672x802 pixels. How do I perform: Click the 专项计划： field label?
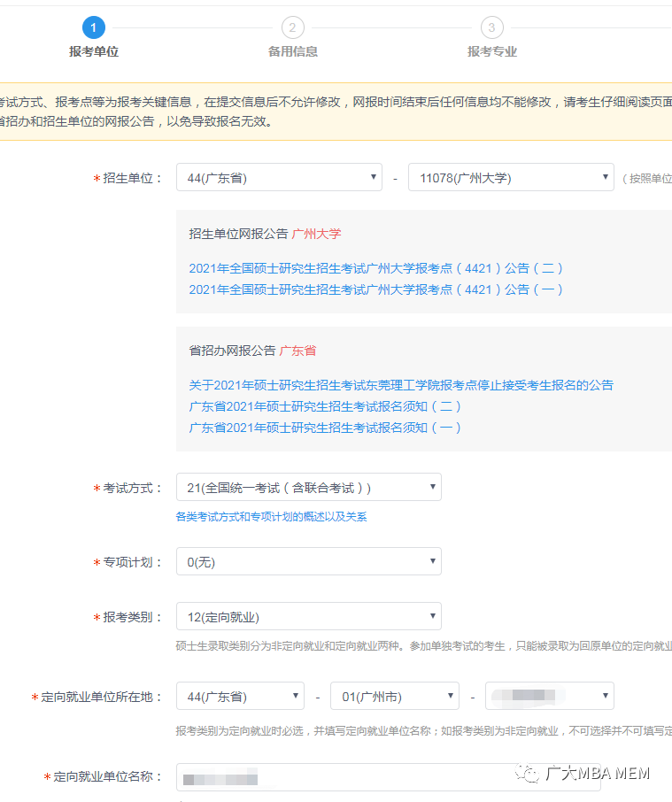(133, 562)
